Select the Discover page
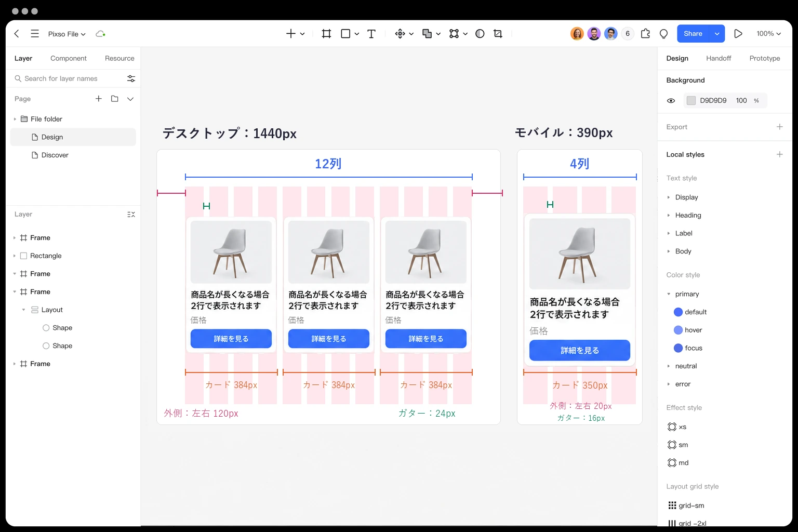Screen dimensions: 798x532 (x=73, y=155)
